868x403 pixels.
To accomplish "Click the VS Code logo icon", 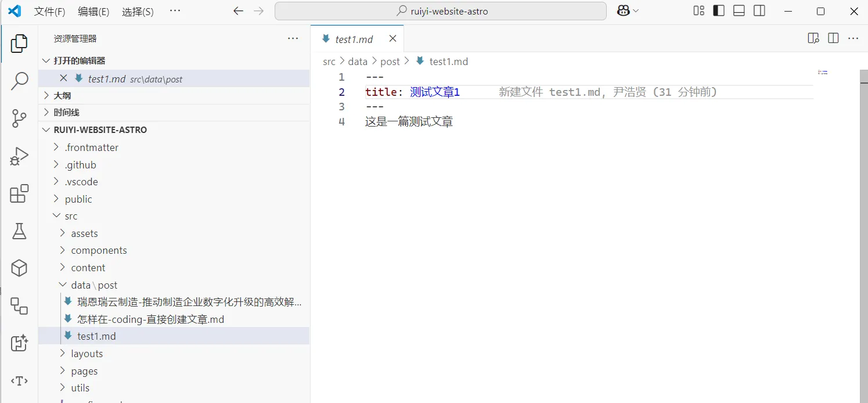I will click(15, 11).
